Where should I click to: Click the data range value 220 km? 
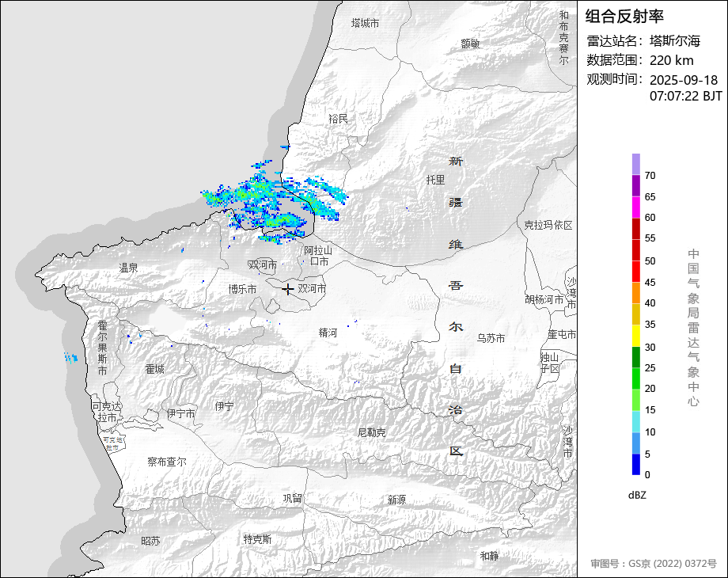(x=671, y=60)
